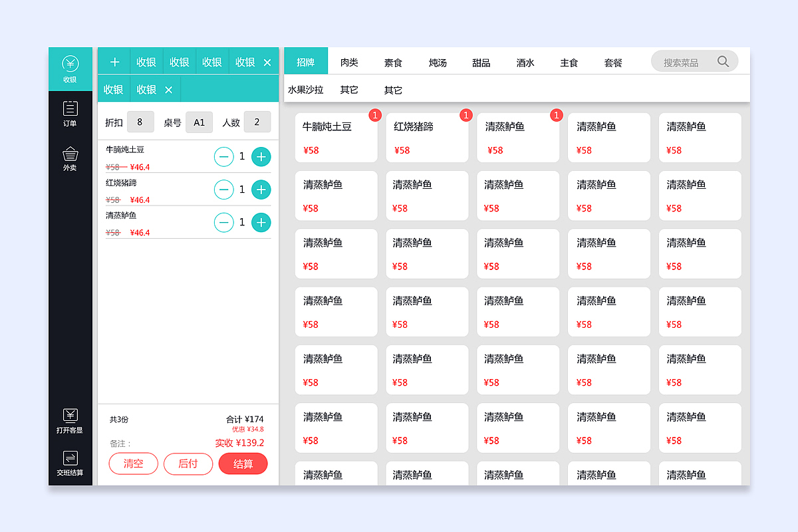Select the 红烧猪蹄 dish card

click(x=427, y=138)
